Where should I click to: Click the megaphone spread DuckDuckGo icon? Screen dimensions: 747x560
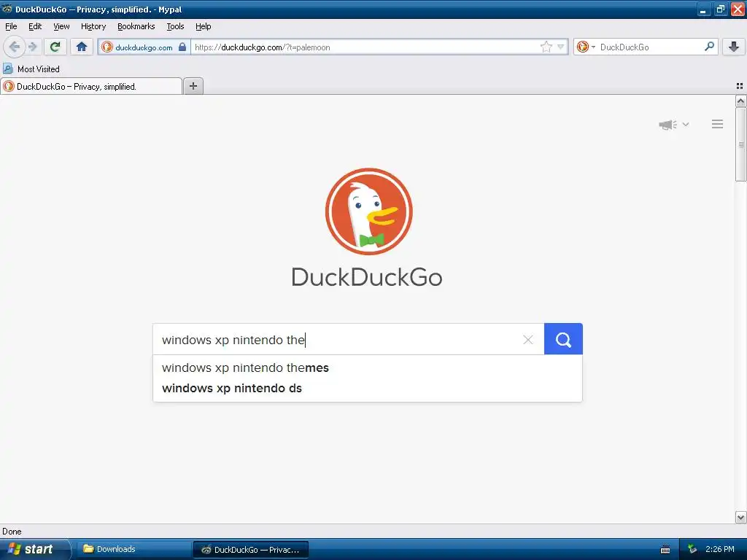point(668,124)
